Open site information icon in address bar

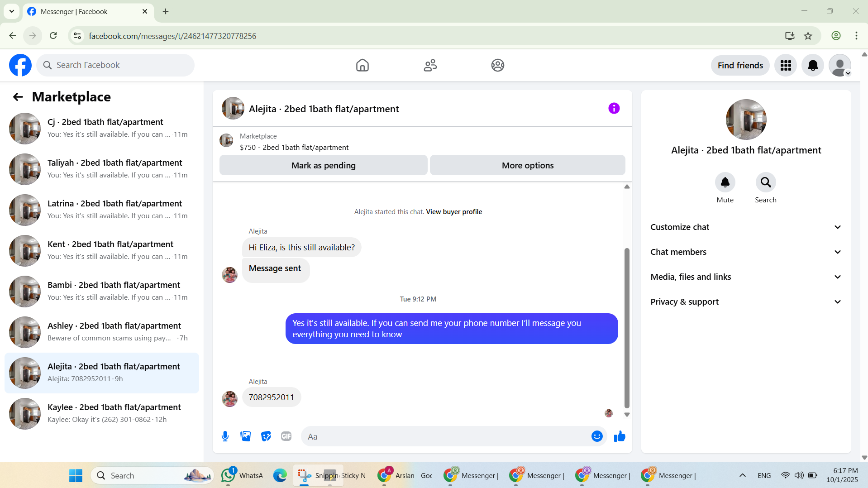tap(77, 36)
